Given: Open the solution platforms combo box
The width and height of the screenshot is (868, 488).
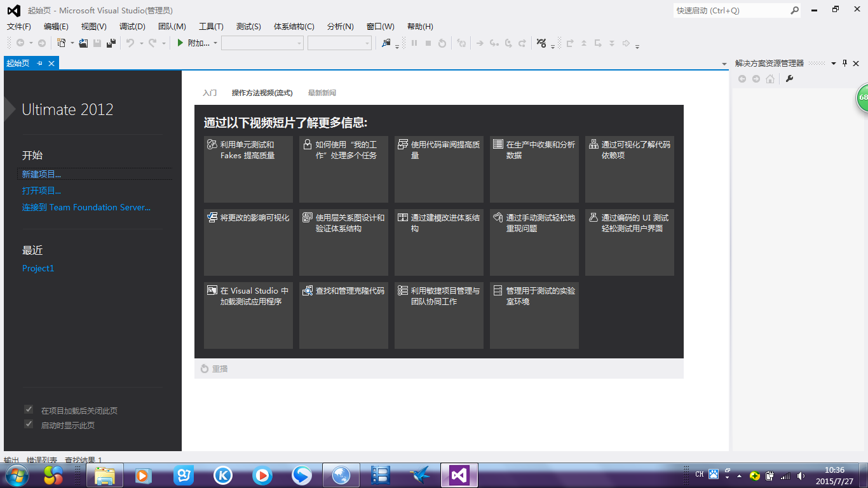Looking at the screenshot, I should coord(339,43).
